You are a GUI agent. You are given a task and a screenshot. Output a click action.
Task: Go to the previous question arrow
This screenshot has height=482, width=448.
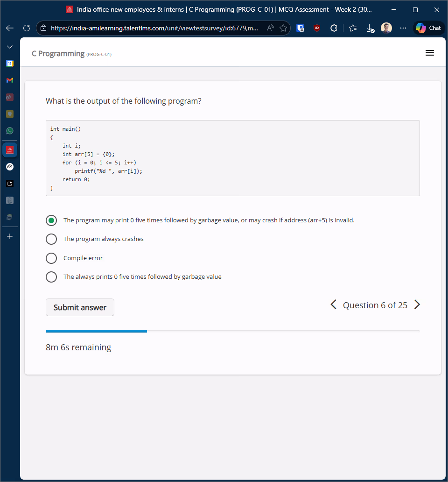[x=333, y=305]
